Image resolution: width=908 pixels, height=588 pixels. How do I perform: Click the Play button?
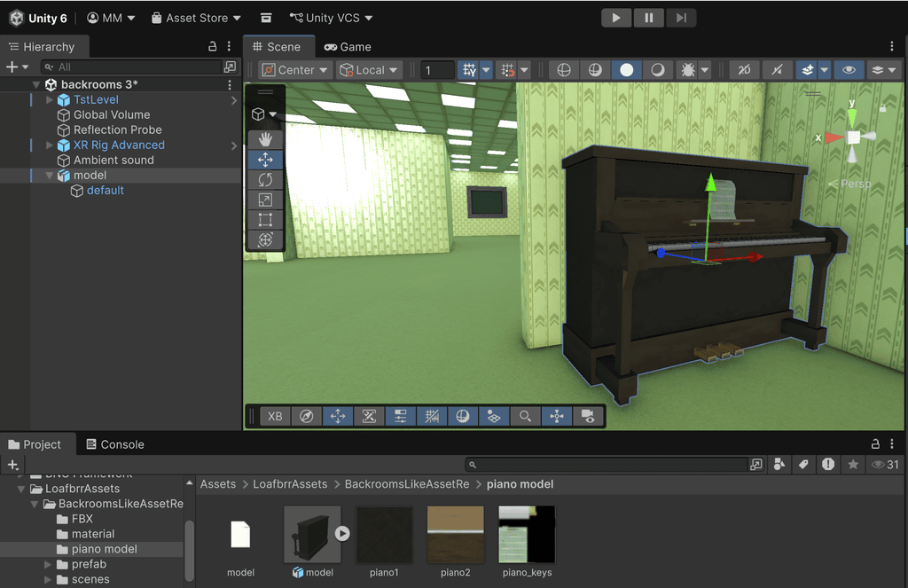[616, 18]
